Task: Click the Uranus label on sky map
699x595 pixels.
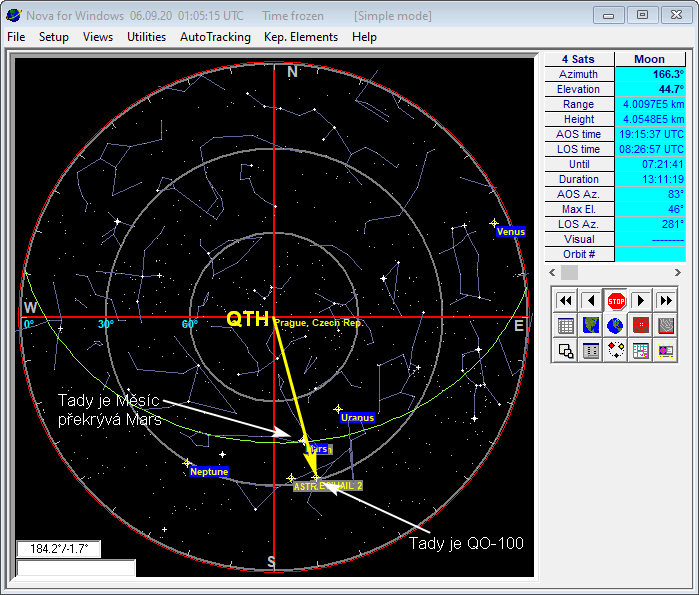Action: pyautogui.click(x=357, y=417)
